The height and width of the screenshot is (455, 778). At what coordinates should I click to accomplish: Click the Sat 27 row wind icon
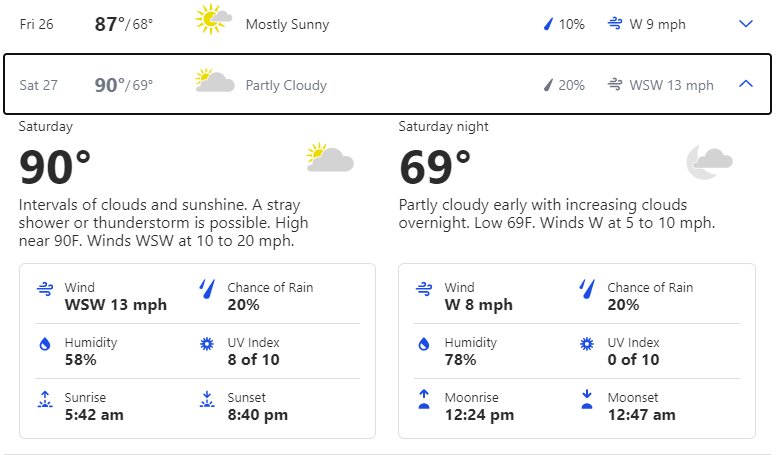[615, 84]
